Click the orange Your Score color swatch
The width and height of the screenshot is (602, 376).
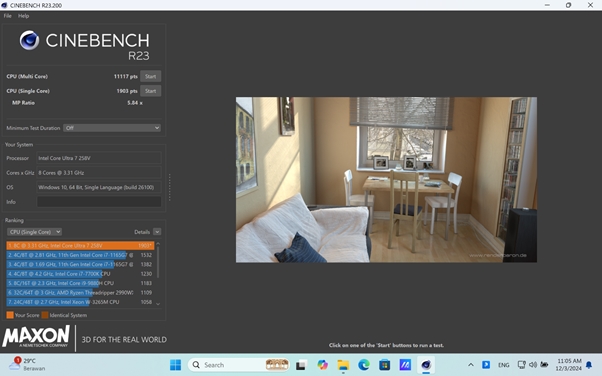(x=10, y=315)
